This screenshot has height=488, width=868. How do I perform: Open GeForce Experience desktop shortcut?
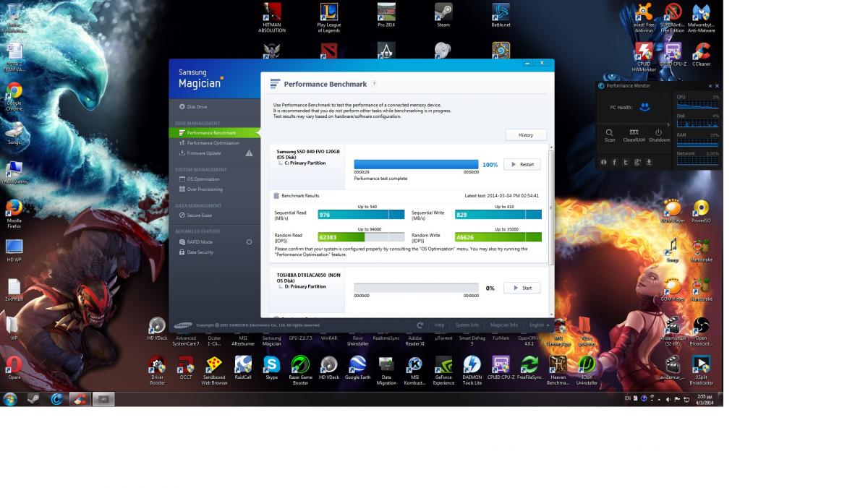point(443,369)
